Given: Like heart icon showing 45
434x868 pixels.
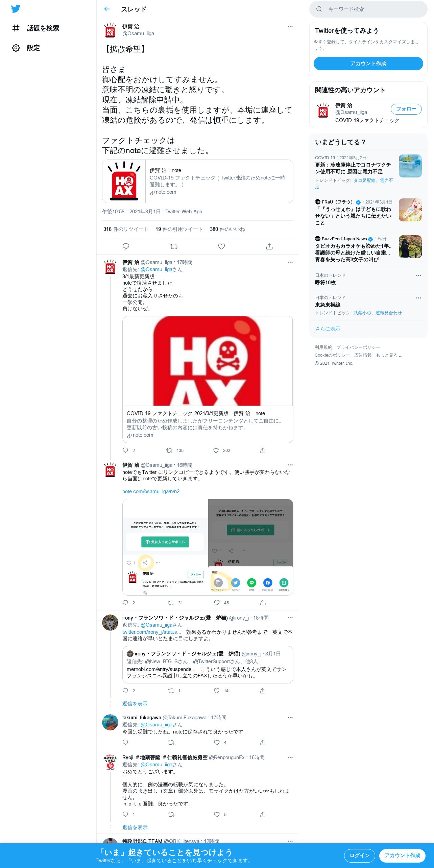Looking at the screenshot, I should [x=217, y=603].
